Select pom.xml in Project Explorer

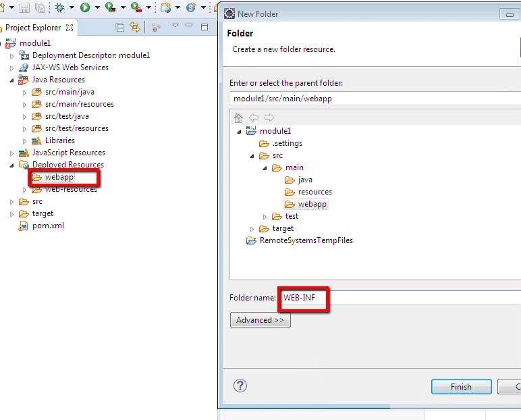pyautogui.click(x=48, y=226)
